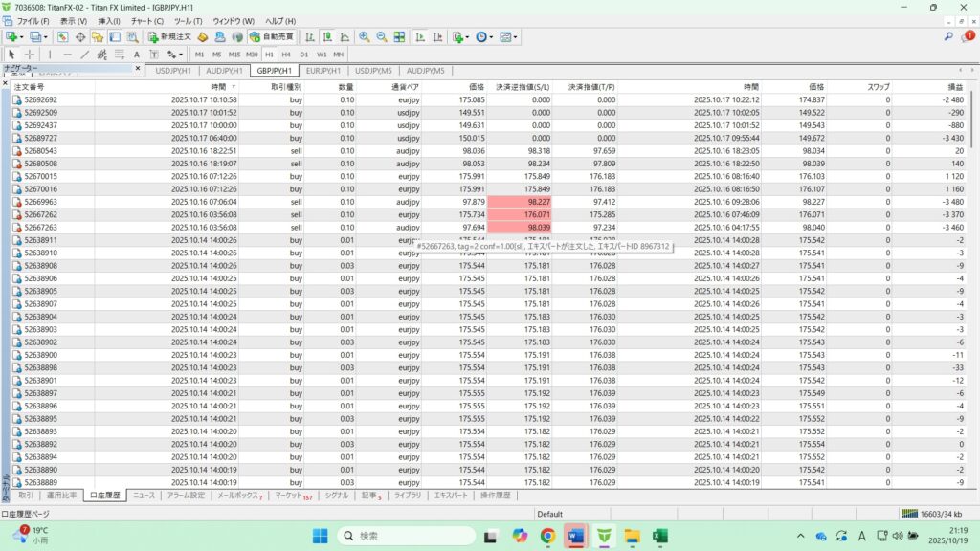
Task: Click the zoom out magnifier icon
Action: pos(382,36)
